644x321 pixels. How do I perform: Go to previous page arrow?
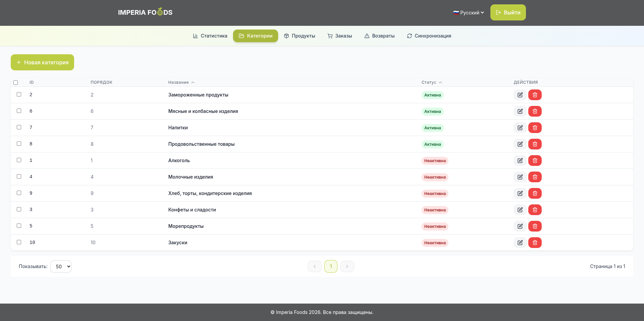(x=315, y=266)
